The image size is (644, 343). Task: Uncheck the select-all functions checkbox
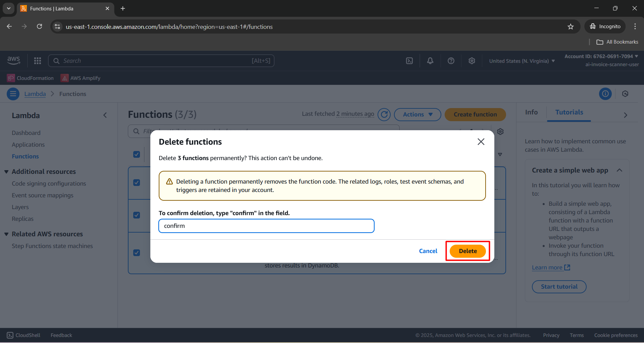click(x=136, y=154)
